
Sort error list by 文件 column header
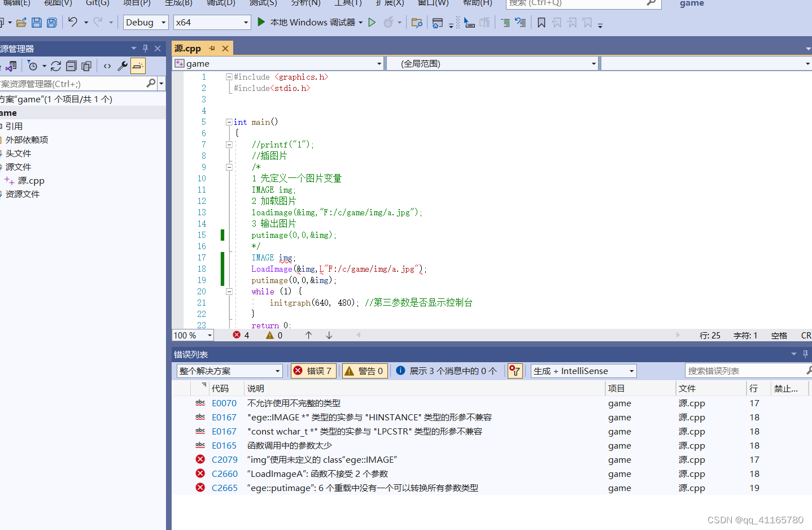pos(711,388)
